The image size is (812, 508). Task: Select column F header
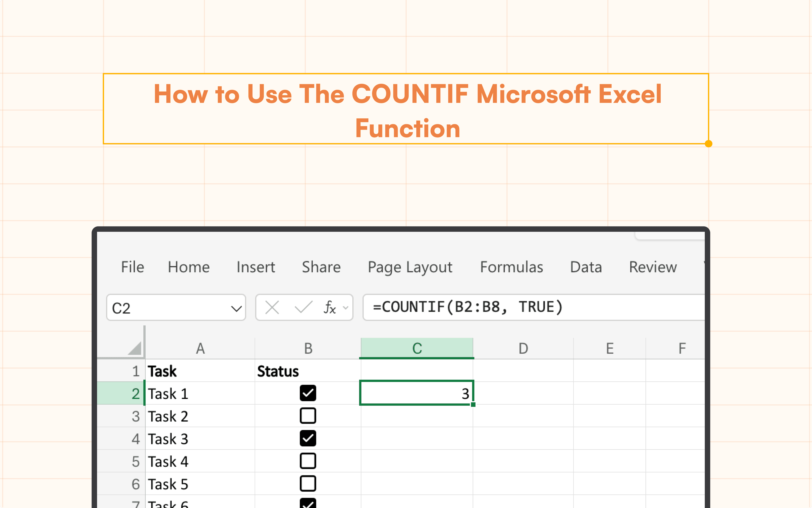(675, 348)
